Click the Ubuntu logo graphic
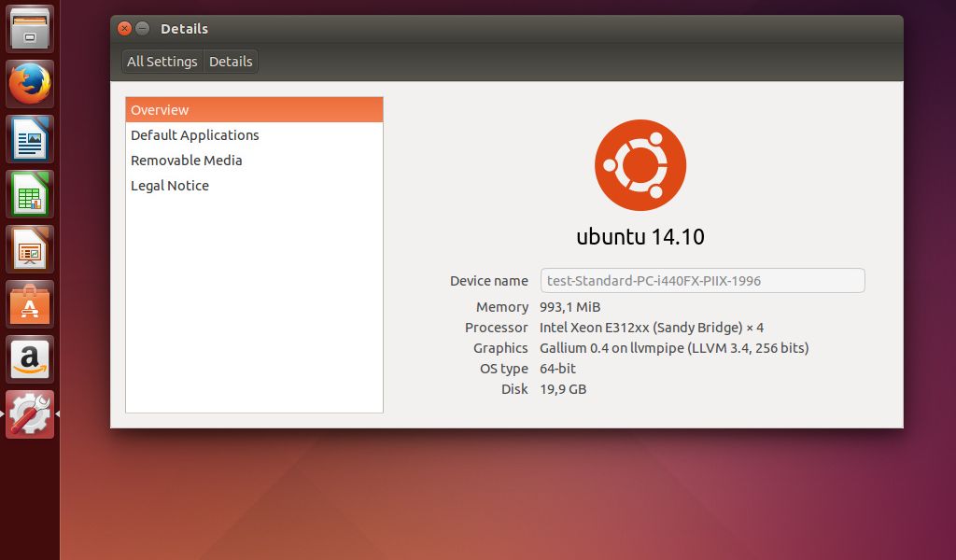 tap(640, 164)
